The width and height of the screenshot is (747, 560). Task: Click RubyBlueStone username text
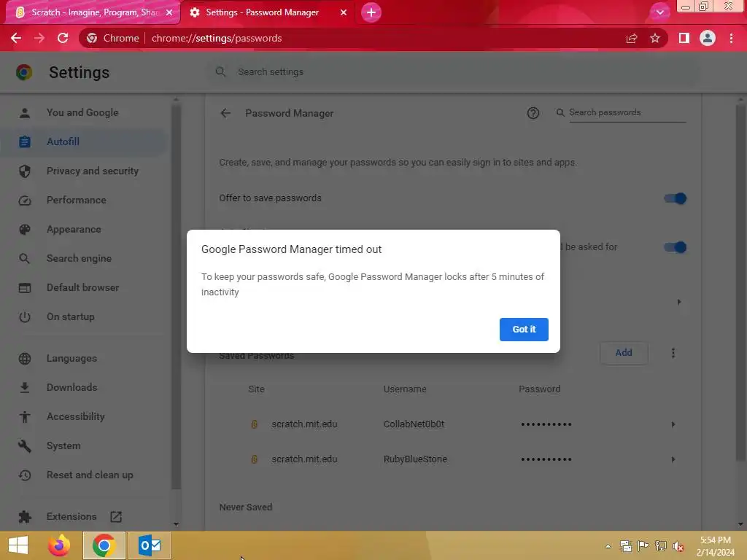pos(415,459)
